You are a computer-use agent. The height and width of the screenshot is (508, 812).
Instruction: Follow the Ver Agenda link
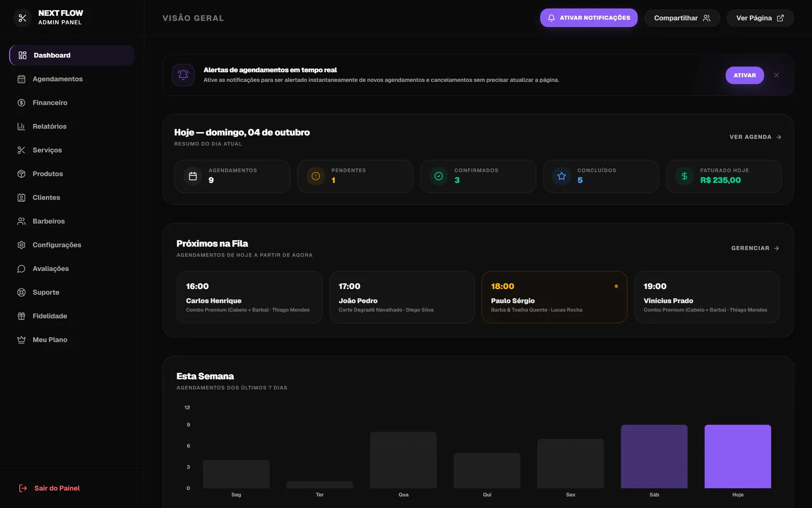(x=755, y=137)
